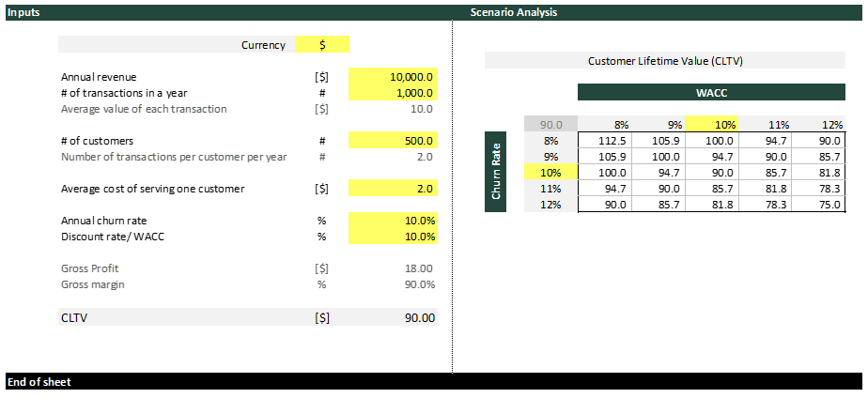868x398 pixels.
Task: Select the % unit beside Gross margin
Action: [x=321, y=284]
